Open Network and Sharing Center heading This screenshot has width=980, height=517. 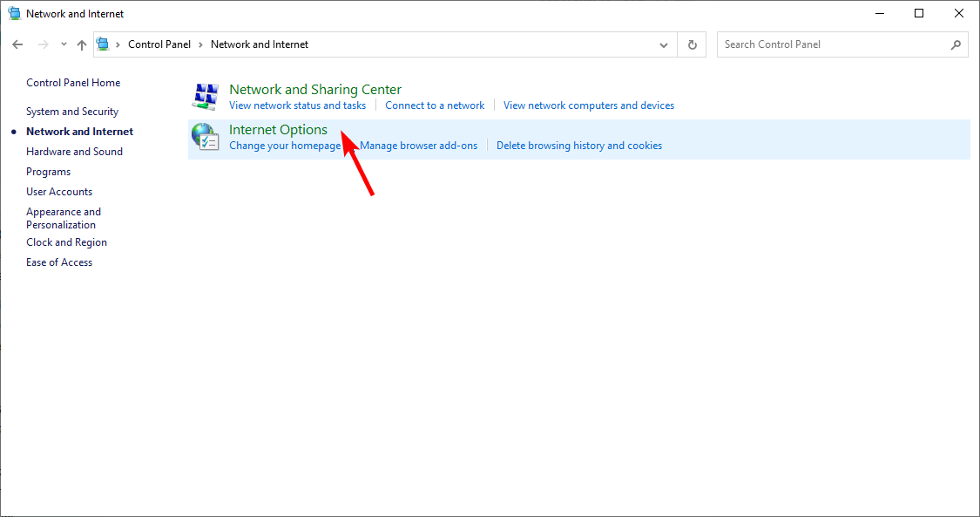pyautogui.click(x=315, y=90)
